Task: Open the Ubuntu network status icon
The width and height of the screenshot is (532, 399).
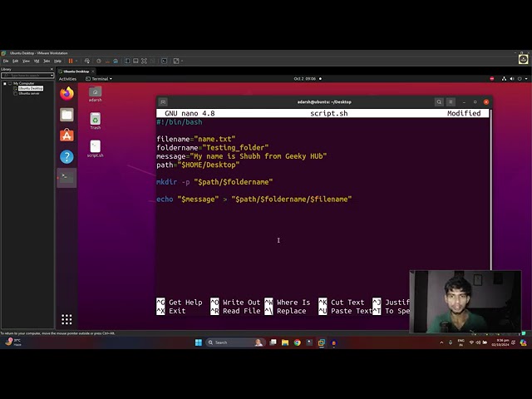Action: (505, 79)
